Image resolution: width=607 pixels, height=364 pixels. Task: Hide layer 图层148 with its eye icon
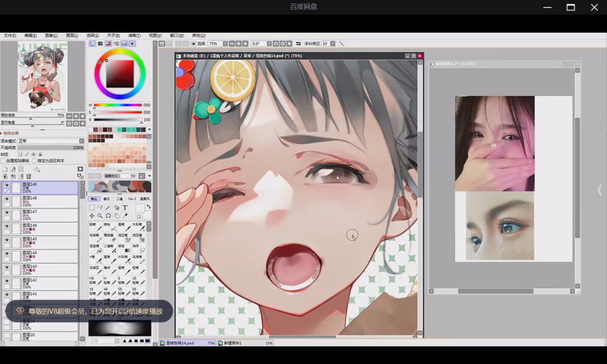click(7, 200)
